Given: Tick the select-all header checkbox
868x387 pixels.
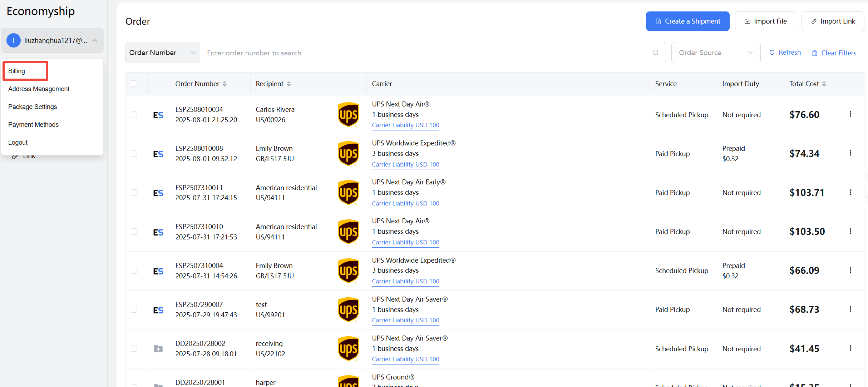Looking at the screenshot, I should click(134, 84).
